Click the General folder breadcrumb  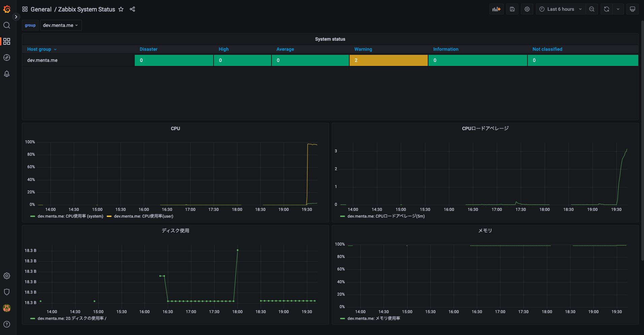[41, 9]
